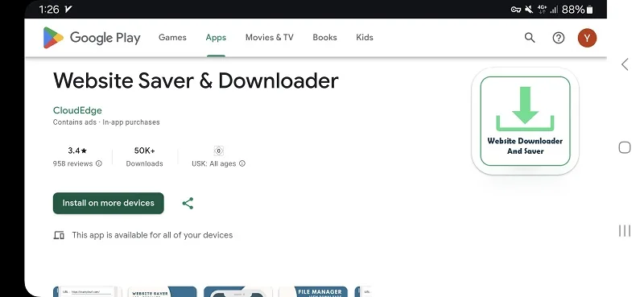Open the FILE MANAGER screenshot thumbnail
Screen dimensions: 644x297
point(313,291)
